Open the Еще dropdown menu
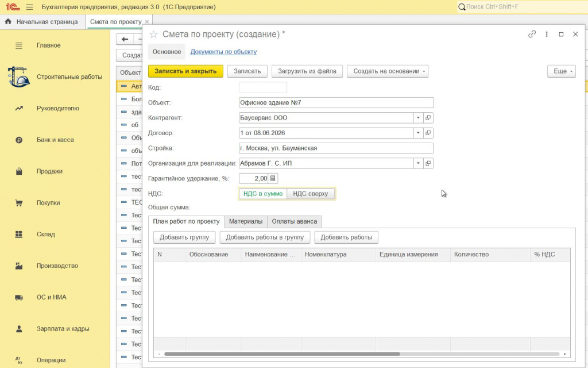 tap(562, 71)
